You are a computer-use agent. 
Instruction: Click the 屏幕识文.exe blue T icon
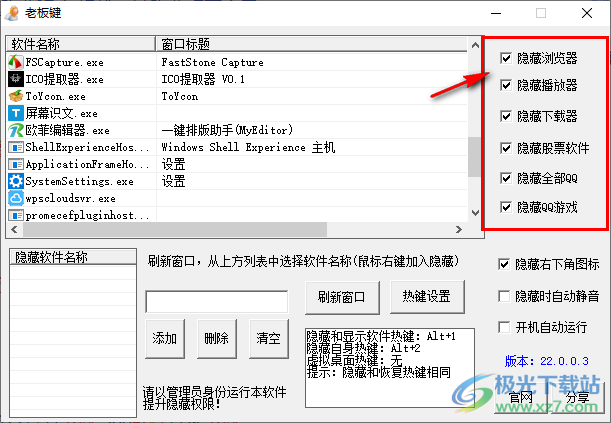16,113
